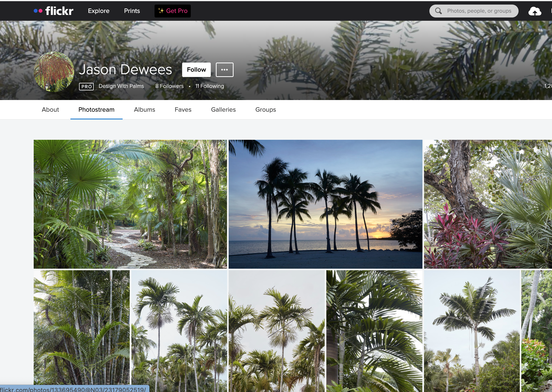Open the Prints menu
This screenshot has width=552, height=392.
(132, 11)
